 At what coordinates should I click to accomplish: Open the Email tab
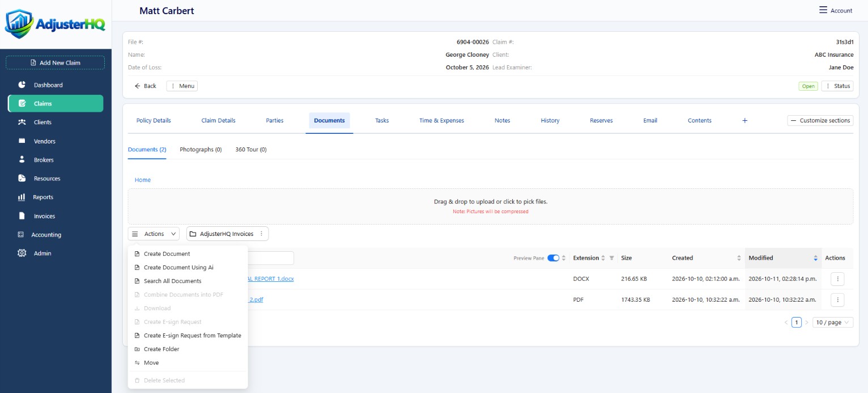click(650, 120)
